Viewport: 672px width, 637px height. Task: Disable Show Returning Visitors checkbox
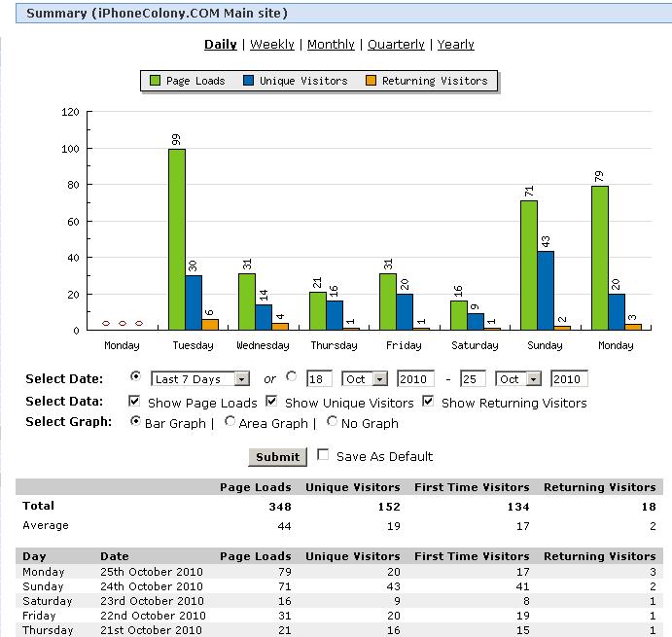pyautogui.click(x=428, y=402)
